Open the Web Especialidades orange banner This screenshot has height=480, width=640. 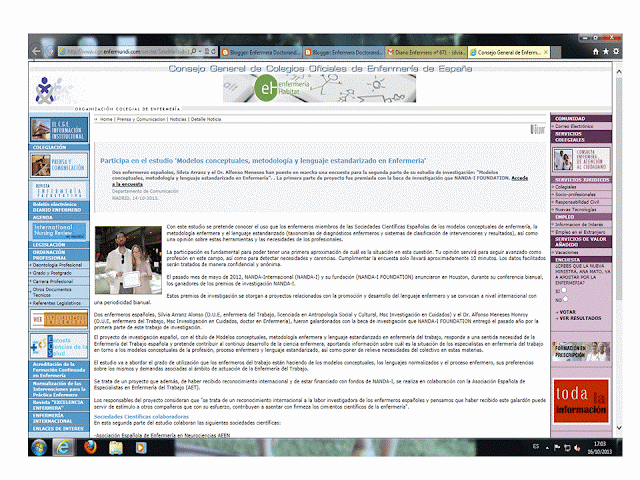coord(59,319)
